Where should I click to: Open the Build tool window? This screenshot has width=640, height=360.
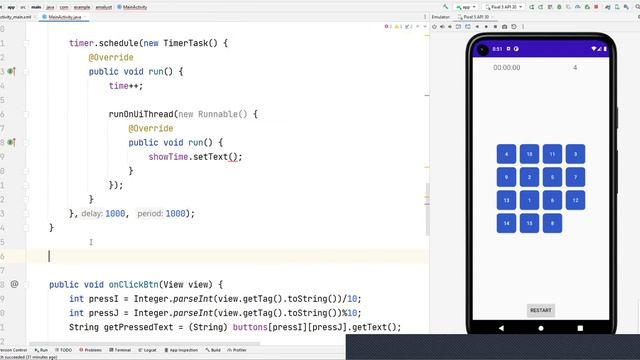coord(213,350)
